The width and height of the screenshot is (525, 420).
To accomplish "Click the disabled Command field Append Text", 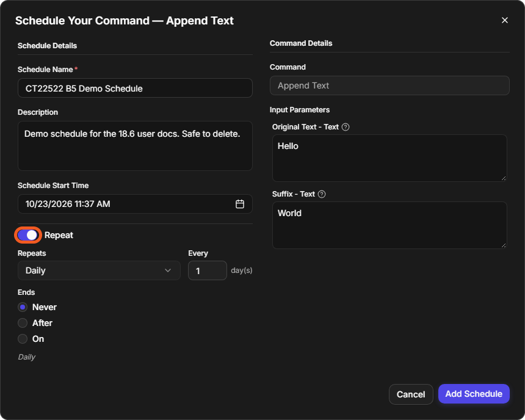I will click(389, 85).
